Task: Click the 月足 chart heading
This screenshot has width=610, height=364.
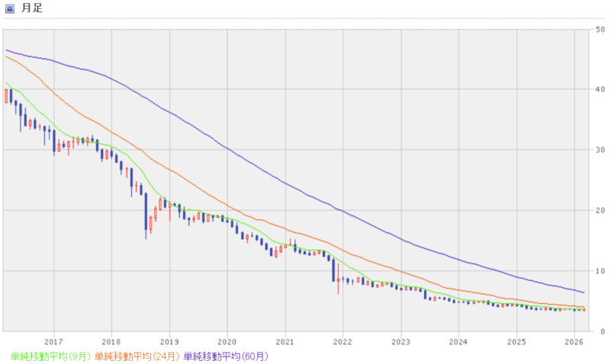Action: (x=30, y=8)
